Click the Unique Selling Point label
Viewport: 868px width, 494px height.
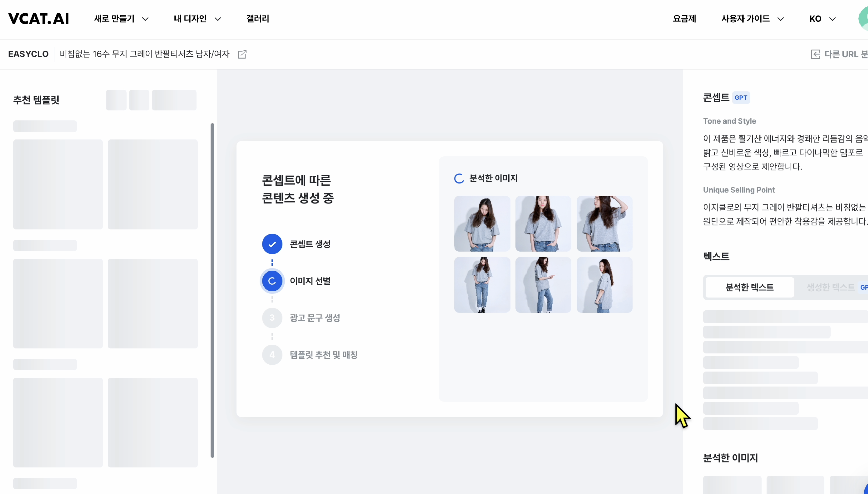point(739,190)
